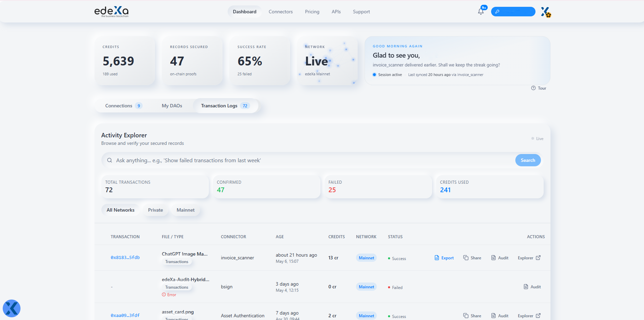Click the Records Secured 47 card

tap(192, 61)
